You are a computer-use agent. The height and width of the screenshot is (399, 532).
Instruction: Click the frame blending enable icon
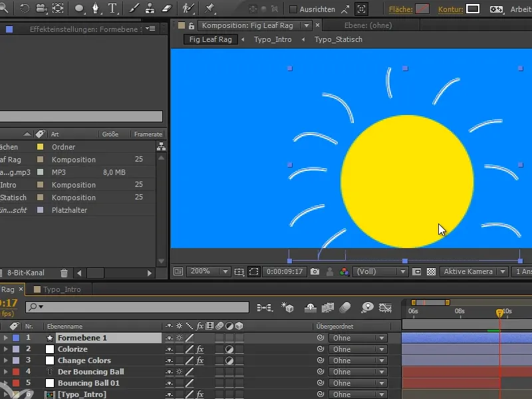click(x=328, y=307)
